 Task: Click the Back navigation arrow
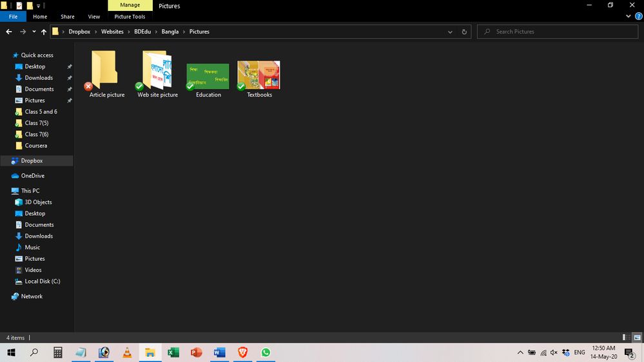9,32
